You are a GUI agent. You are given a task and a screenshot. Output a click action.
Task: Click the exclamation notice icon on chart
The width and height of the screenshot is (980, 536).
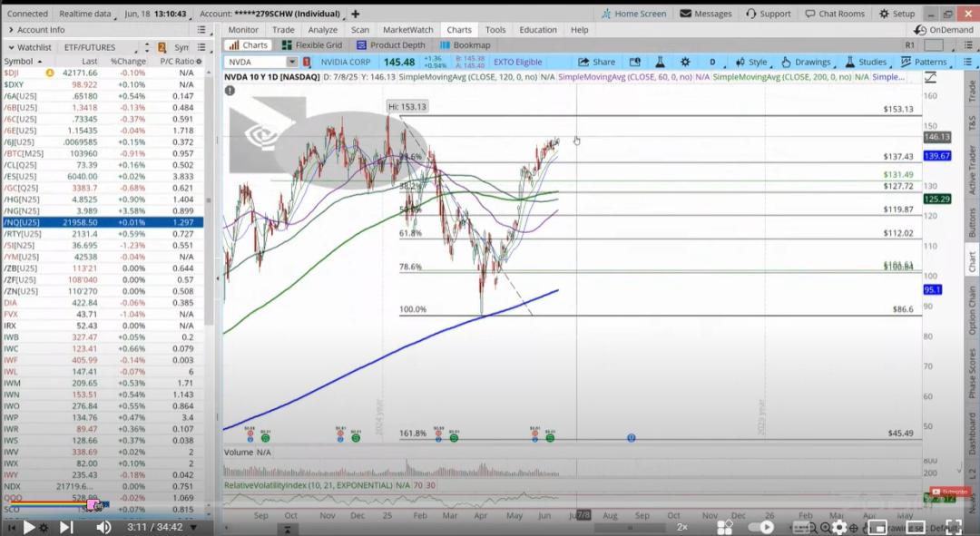pos(230,91)
